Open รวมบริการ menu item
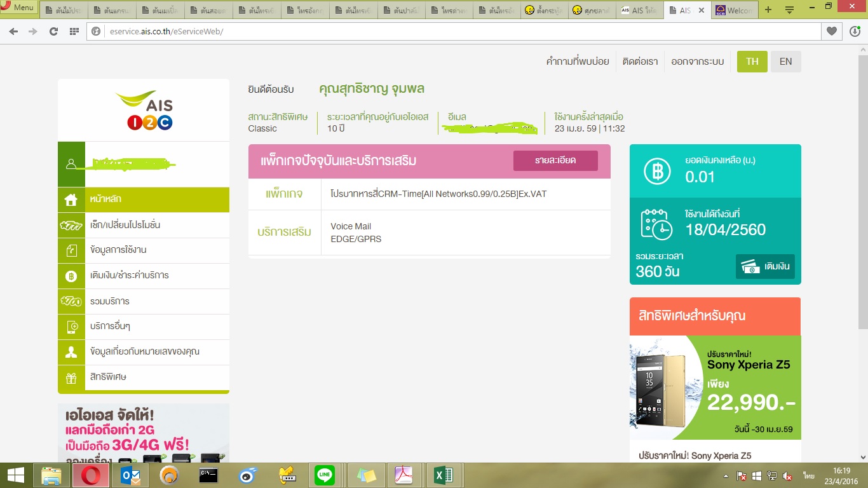This screenshot has height=488, width=868. [x=144, y=301]
